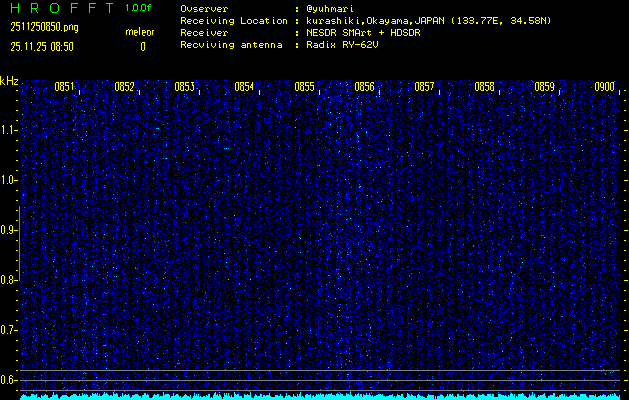Click the 2511250850.png filename

[44, 27]
